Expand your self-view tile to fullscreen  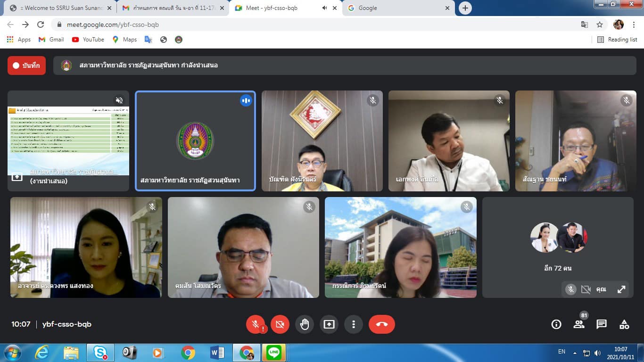tap(621, 289)
